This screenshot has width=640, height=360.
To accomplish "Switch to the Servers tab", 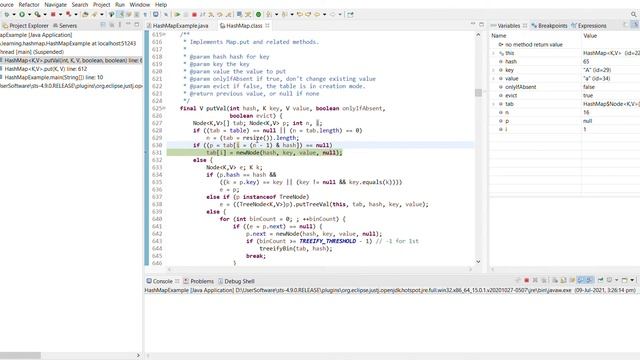I will pyautogui.click(x=65, y=25).
